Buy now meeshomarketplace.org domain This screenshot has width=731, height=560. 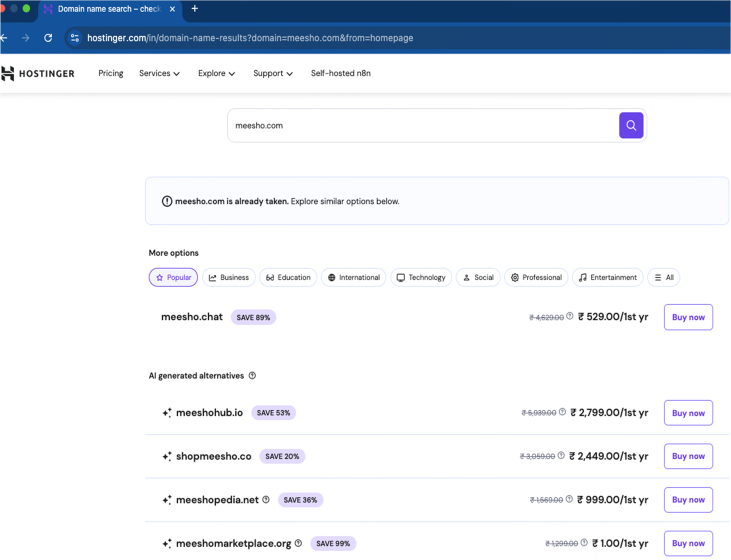point(688,543)
